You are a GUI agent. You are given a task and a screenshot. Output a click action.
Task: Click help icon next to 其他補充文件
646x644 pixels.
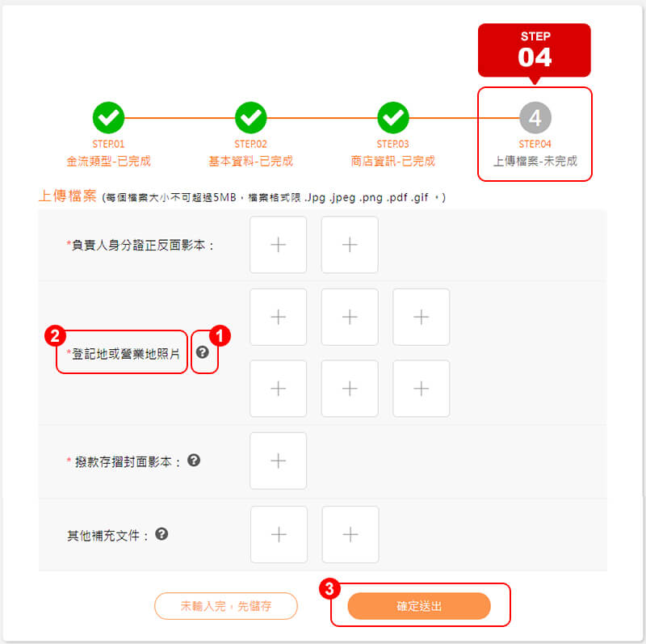point(161,534)
